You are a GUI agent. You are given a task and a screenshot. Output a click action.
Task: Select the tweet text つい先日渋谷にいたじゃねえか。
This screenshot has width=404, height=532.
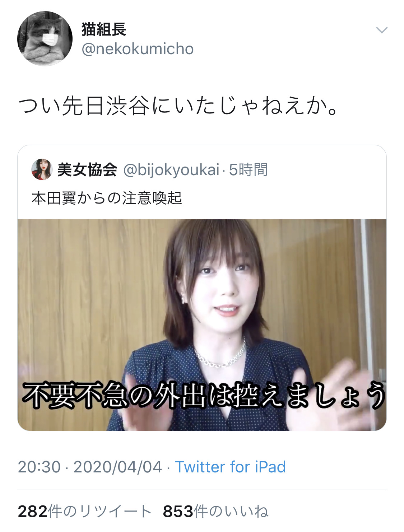(178, 106)
